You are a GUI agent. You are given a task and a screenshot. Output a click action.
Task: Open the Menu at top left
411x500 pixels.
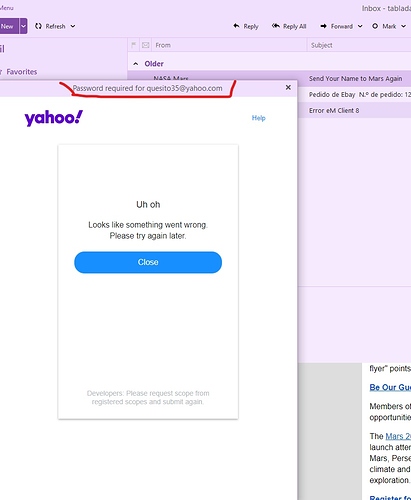[7, 8]
